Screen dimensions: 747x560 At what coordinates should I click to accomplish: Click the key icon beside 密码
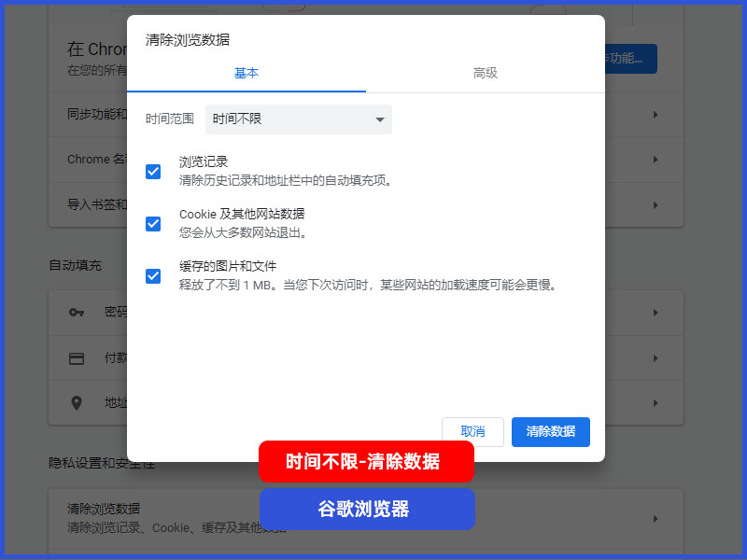pos(77,313)
